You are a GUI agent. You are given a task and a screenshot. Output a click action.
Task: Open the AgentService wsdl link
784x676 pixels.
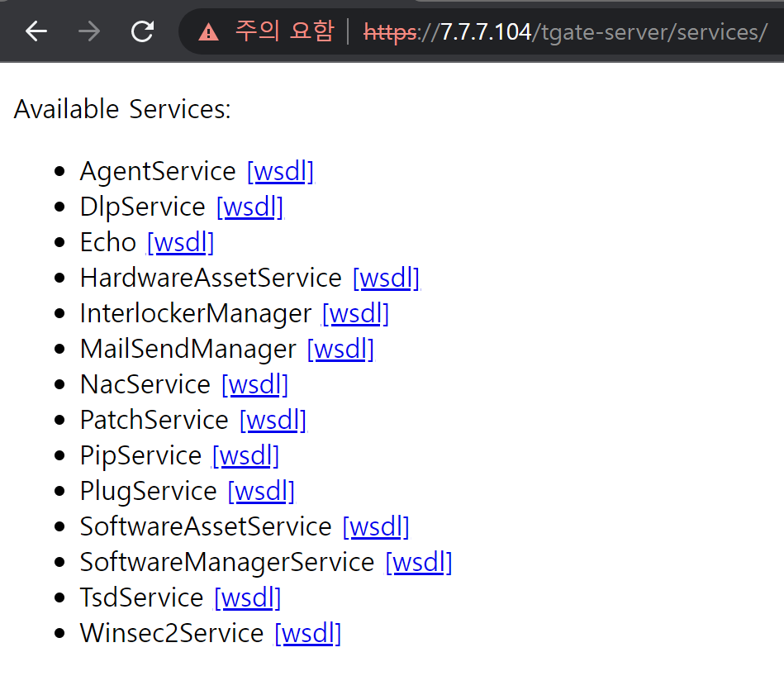click(x=281, y=172)
